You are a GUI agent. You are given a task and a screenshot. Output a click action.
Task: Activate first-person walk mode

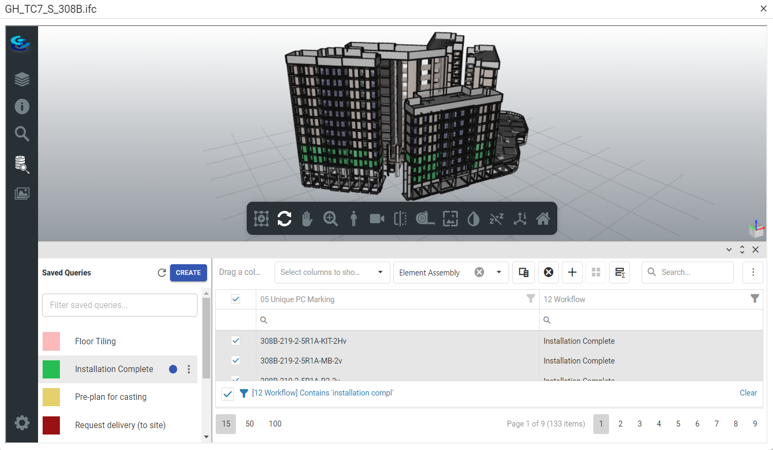353,218
